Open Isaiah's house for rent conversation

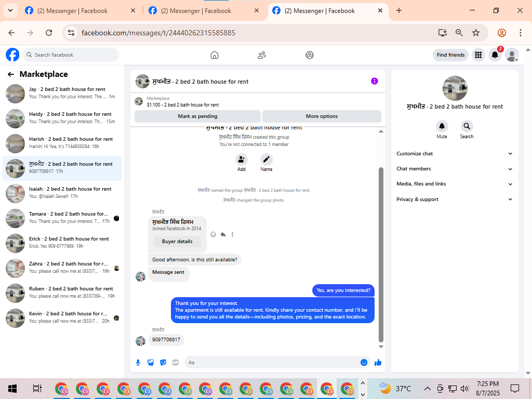(62, 193)
